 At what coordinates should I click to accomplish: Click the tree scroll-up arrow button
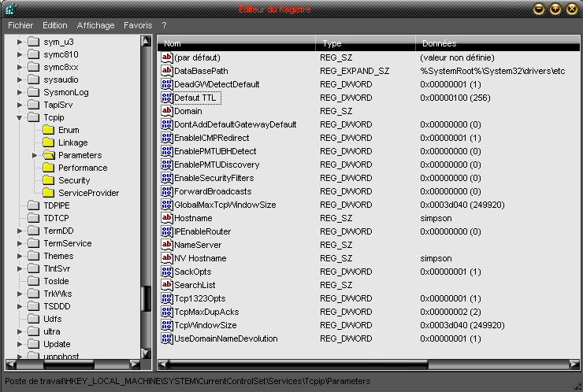pos(146,41)
